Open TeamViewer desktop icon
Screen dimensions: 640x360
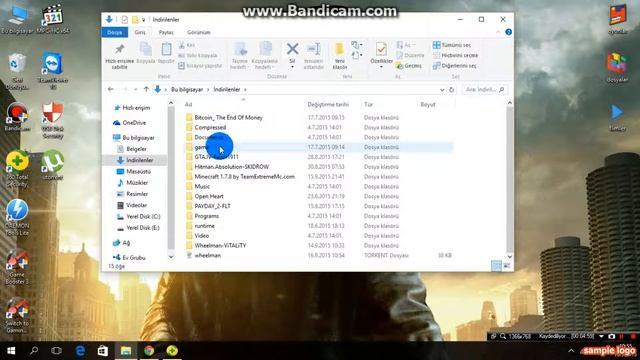[53, 69]
